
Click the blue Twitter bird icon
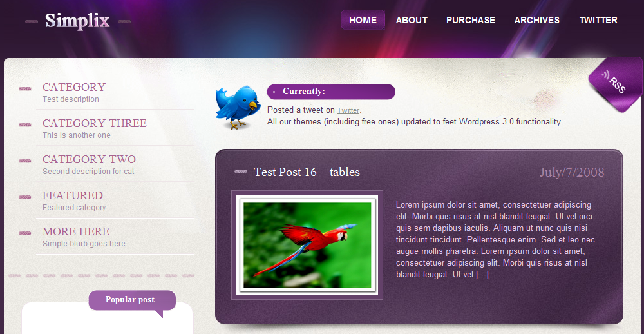tap(238, 107)
